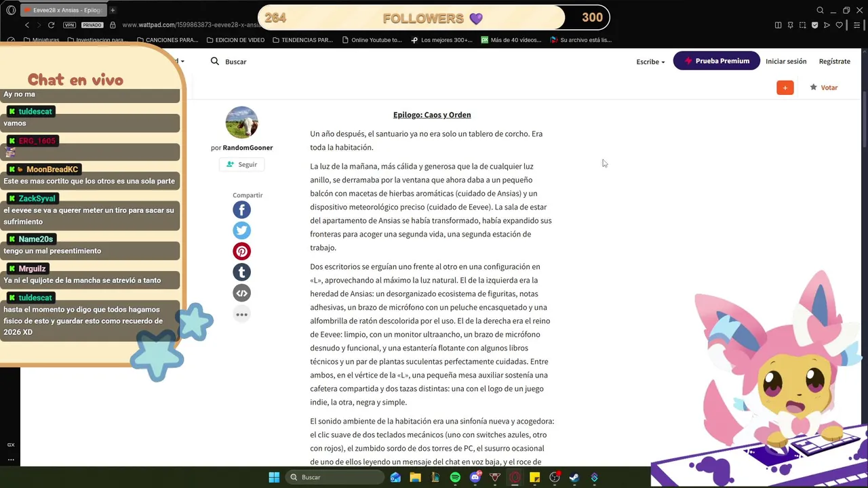This screenshot has width=868, height=488.
Task: Toggle the VPN badge
Action: (x=69, y=25)
